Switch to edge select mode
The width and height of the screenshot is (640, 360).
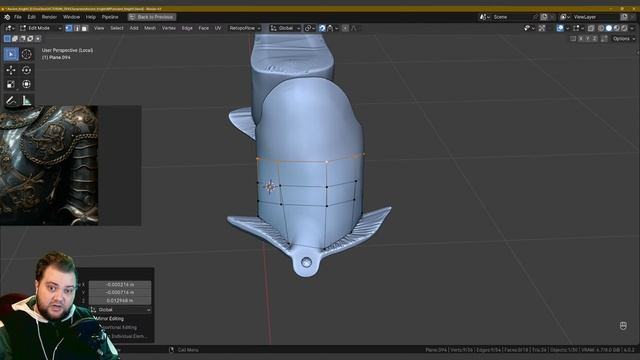click(77, 28)
